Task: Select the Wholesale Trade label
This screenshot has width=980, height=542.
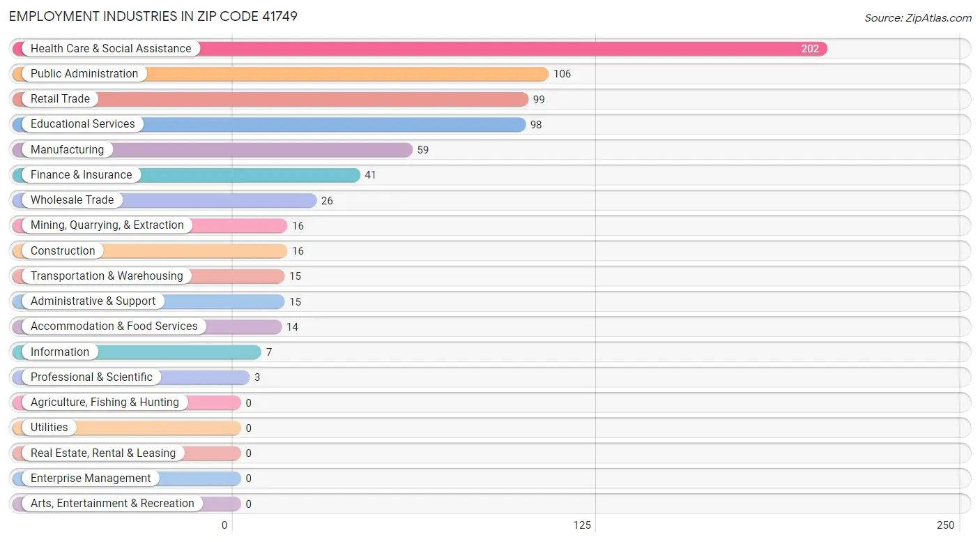Action: pyautogui.click(x=72, y=200)
